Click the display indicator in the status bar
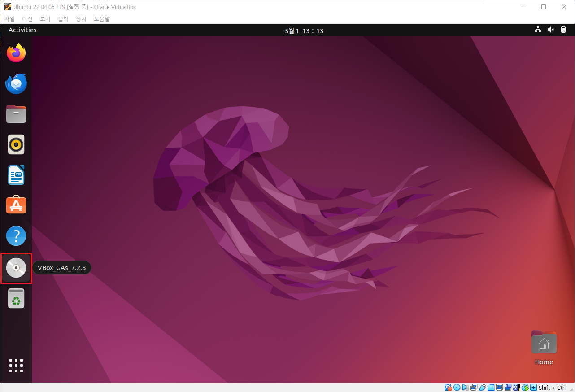Viewport: 575px width, 392px height. click(499, 388)
